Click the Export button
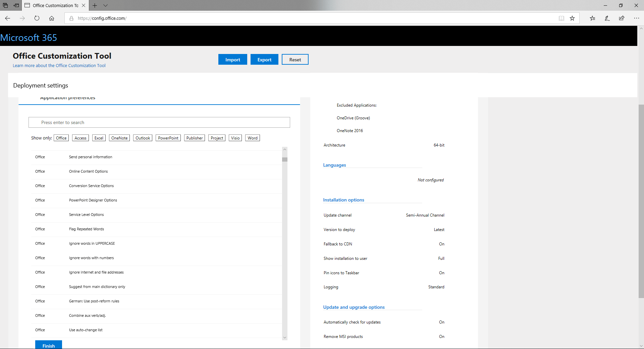The height and width of the screenshot is (349, 644). tap(264, 59)
